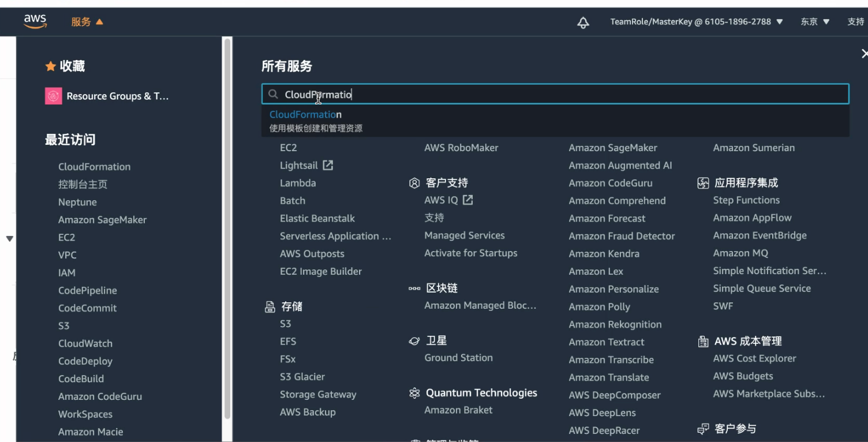This screenshot has height=442, width=868.
Task: Open CodeDeploy in recently visited
Action: [x=85, y=361]
